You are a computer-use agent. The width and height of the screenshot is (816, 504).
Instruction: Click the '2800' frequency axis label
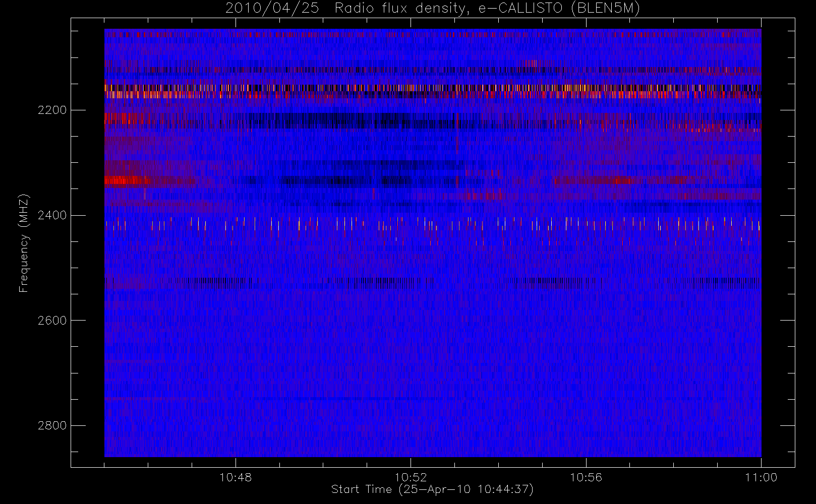[x=52, y=426]
